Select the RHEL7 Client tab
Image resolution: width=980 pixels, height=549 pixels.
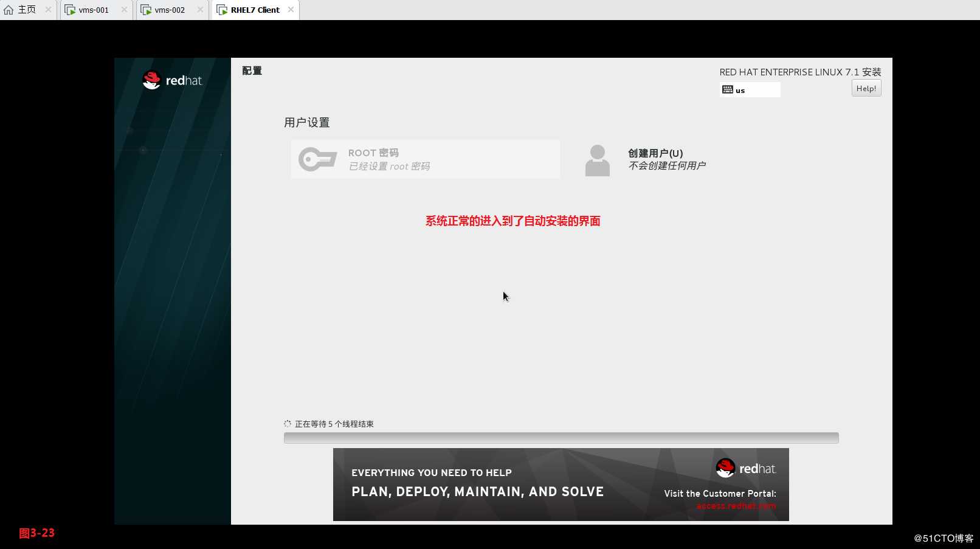(255, 10)
